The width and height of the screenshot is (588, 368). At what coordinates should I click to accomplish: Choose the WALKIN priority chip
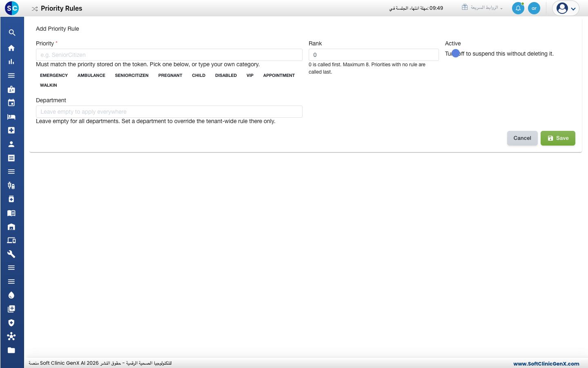tap(49, 85)
